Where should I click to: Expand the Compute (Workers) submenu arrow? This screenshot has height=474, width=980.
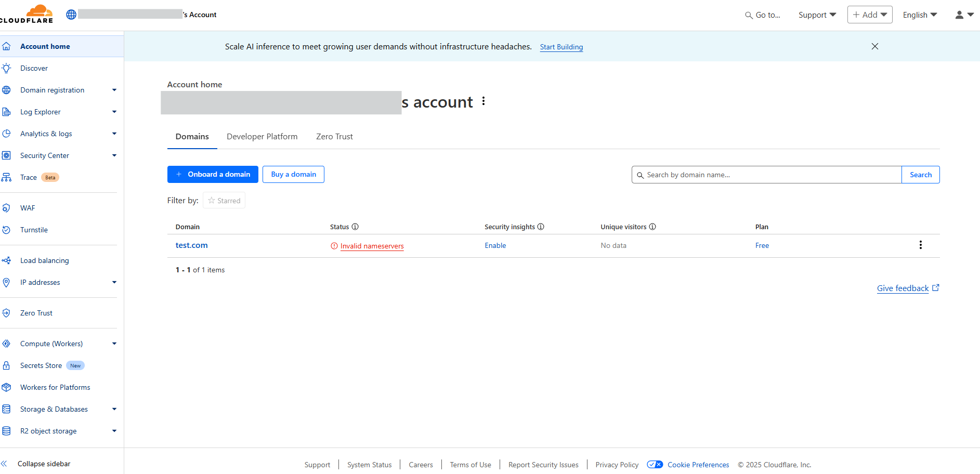[x=114, y=344]
